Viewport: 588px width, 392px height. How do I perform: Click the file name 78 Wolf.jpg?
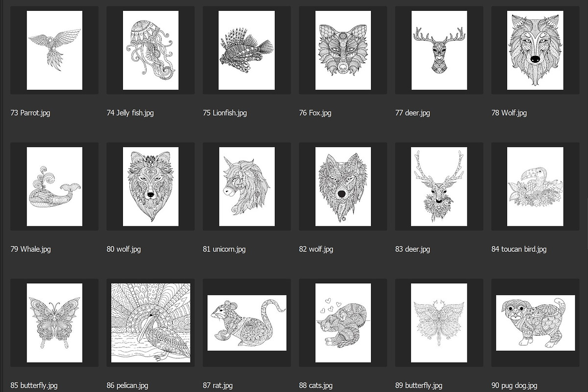[x=509, y=113]
